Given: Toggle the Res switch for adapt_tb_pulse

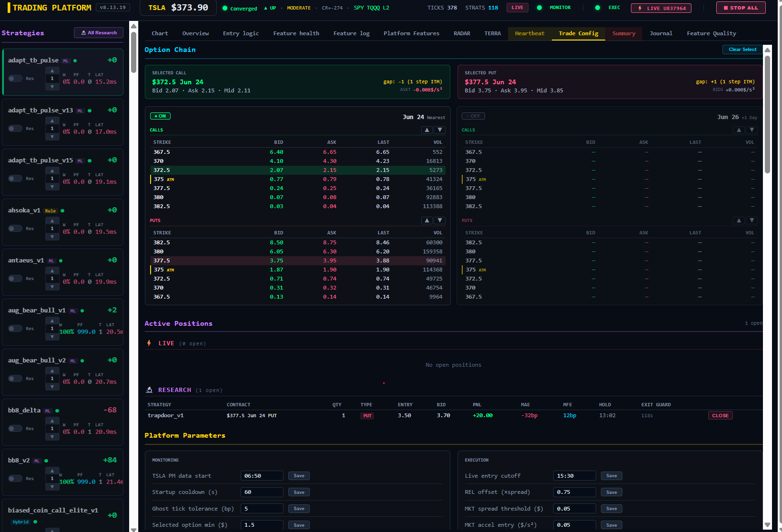Looking at the screenshot, I should coord(15,79).
